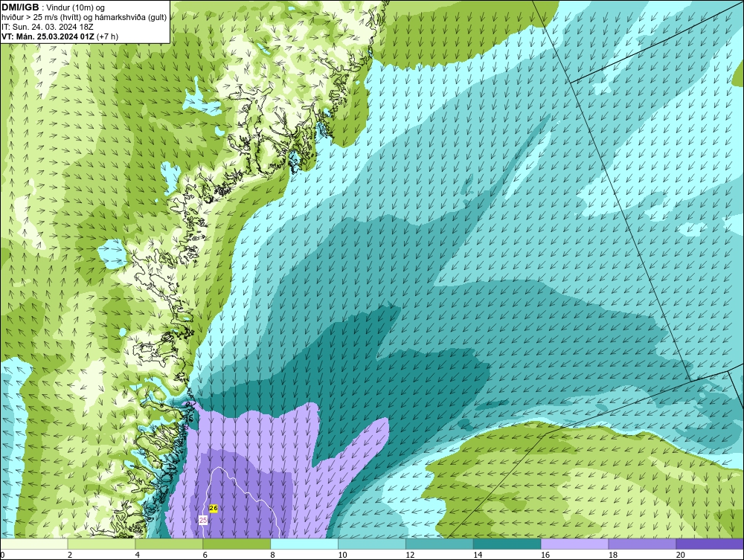Select the above 20 m/s dark purple swatch

click(711, 544)
